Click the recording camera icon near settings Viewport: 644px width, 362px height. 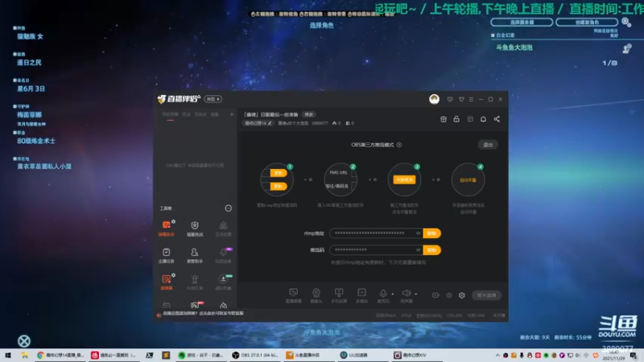tap(436, 295)
